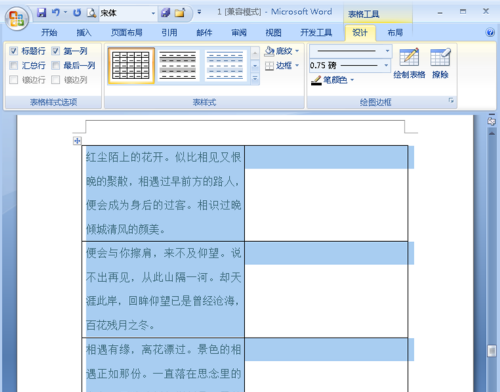Uncheck the 标题行 checkbox

[x=14, y=51]
